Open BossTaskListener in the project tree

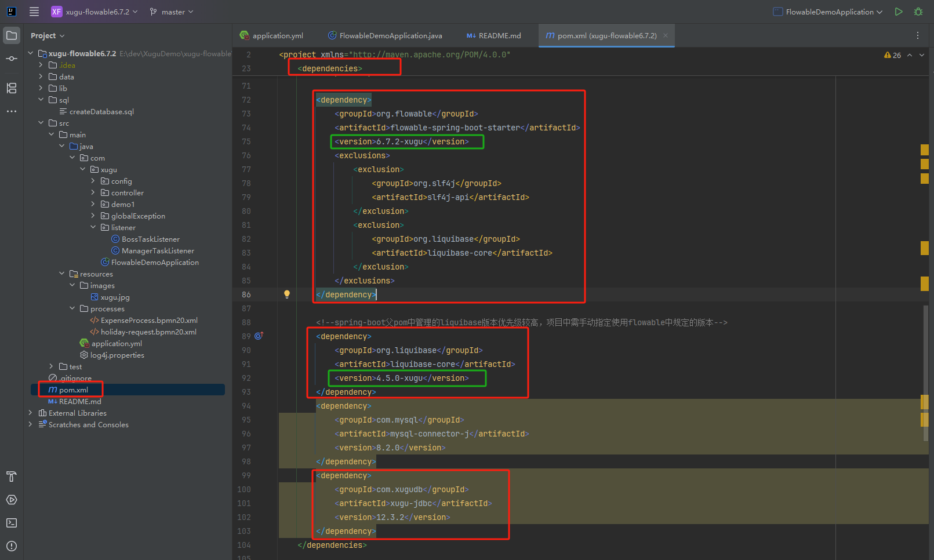[x=150, y=239]
